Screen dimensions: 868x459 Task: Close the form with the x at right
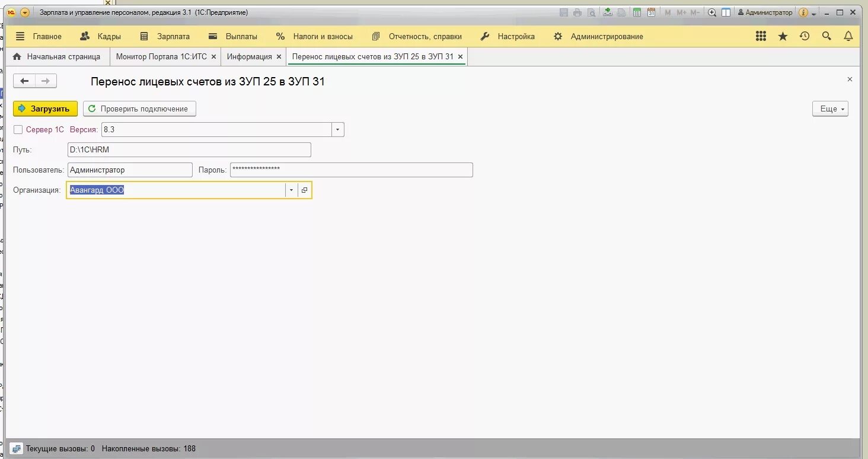click(x=850, y=79)
